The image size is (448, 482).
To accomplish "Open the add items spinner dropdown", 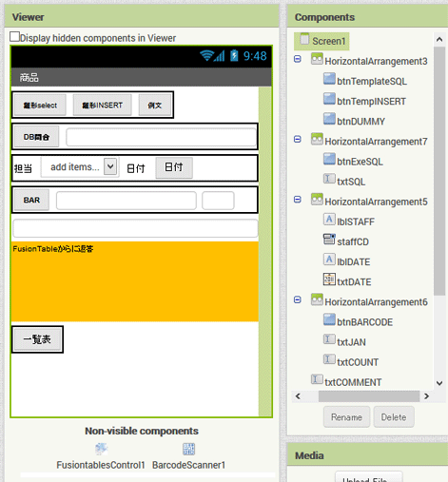I will 110,166.
